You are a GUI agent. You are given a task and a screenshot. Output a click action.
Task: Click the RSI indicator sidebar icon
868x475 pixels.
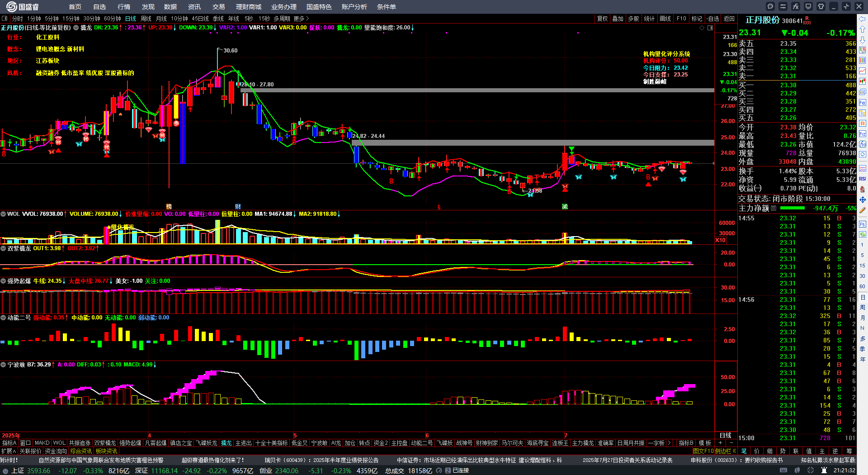pos(863,179)
